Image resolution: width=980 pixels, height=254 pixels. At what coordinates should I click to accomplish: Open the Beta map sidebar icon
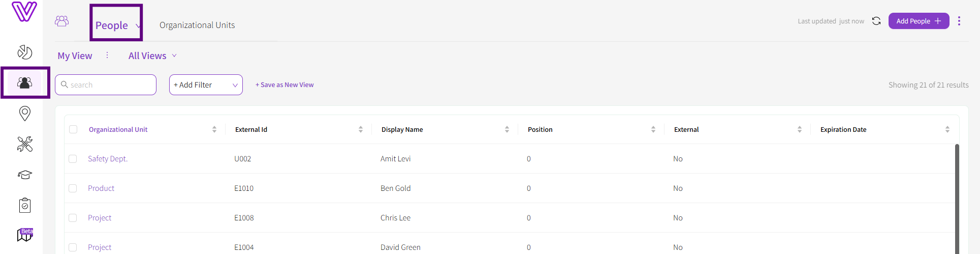(24, 235)
